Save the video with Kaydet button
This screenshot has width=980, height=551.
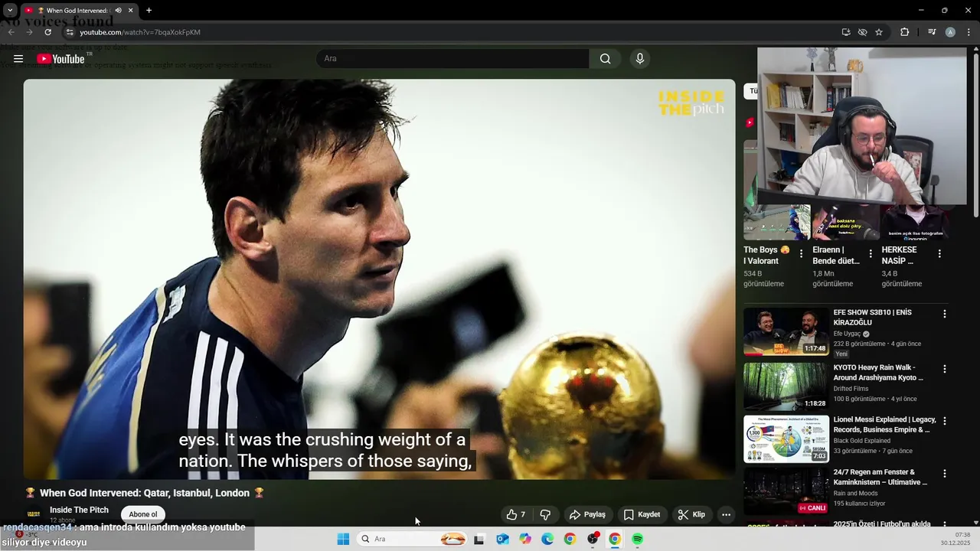click(x=642, y=514)
